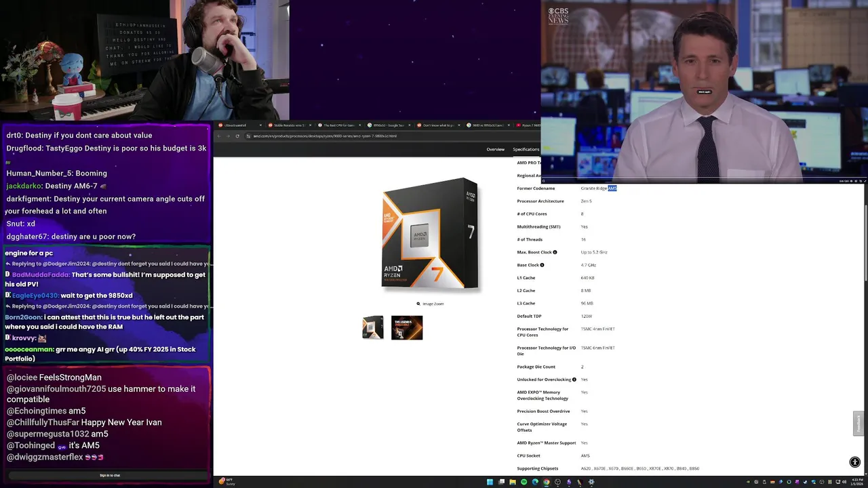868x488 pixels.
Task: Click Sign in to chat button
Action: click(x=110, y=475)
